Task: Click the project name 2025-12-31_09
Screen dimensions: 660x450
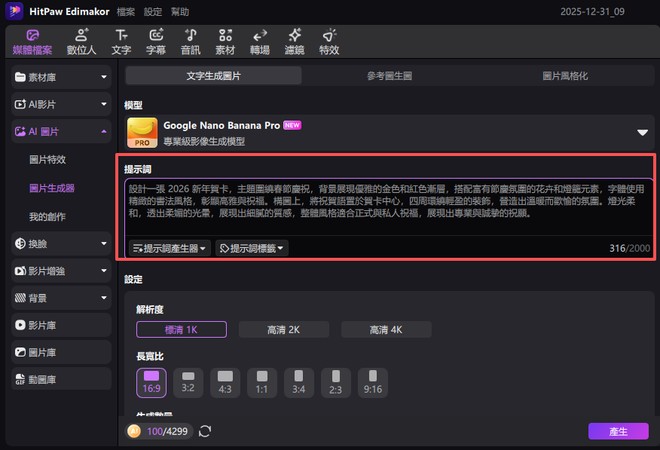Action: pyautogui.click(x=592, y=12)
